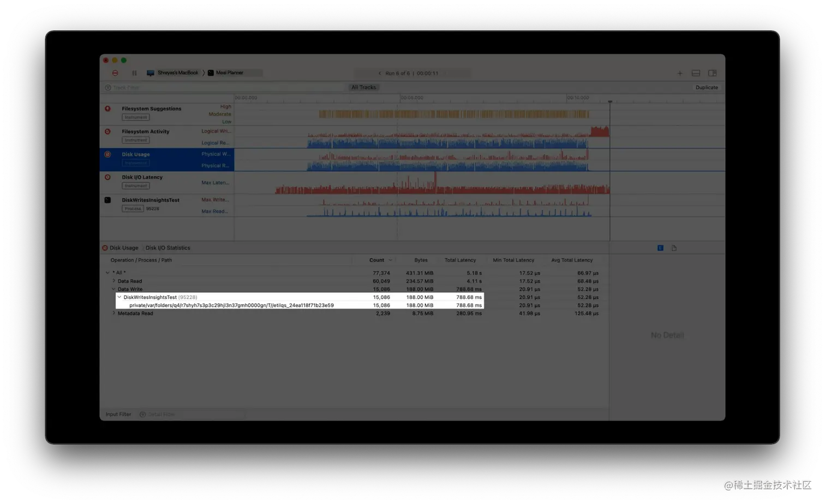825x504 pixels.
Task: Click the document icon in detail header
Action: pos(674,248)
